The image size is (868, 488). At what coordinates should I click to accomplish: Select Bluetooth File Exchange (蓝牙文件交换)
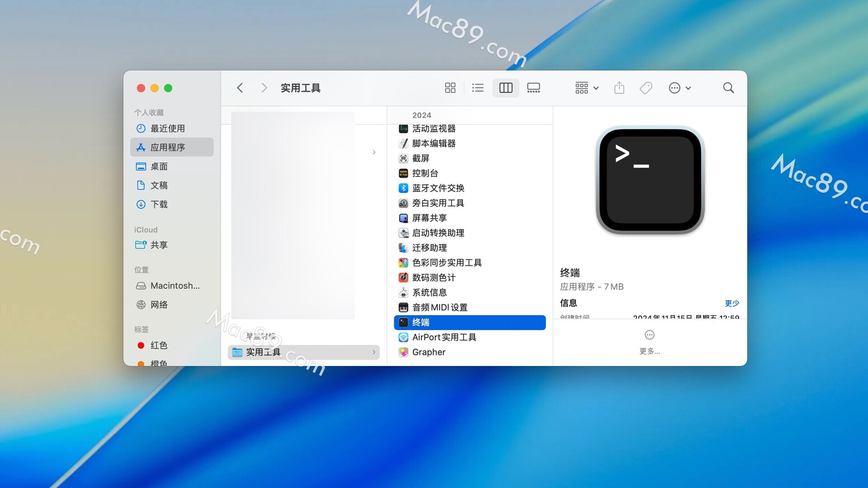click(x=438, y=188)
